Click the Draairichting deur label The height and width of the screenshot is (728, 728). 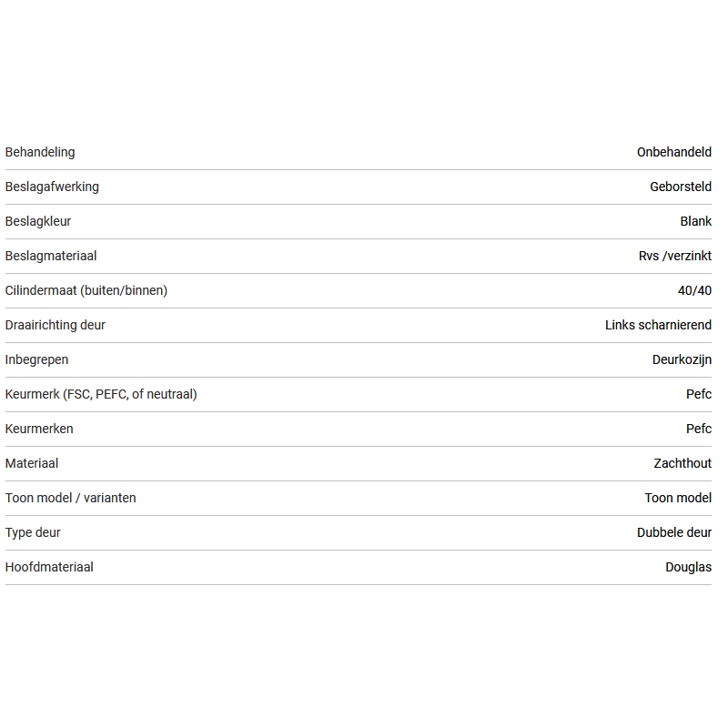[56, 325]
